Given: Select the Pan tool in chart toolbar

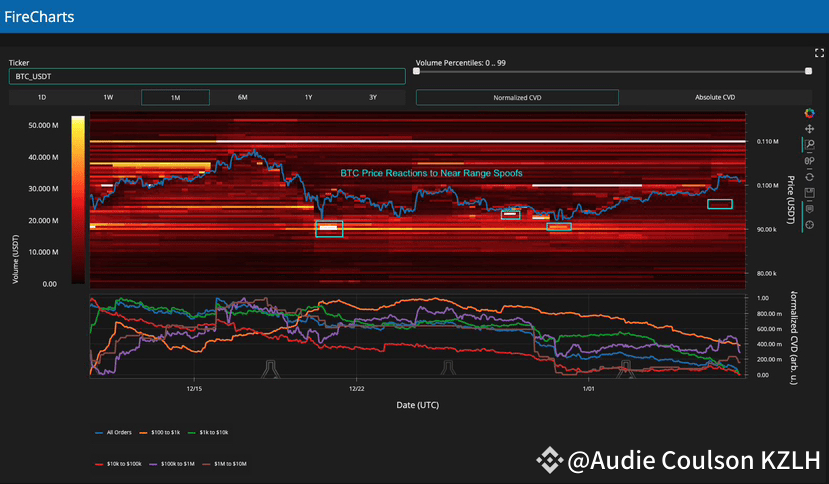Looking at the screenshot, I should pos(808,129).
